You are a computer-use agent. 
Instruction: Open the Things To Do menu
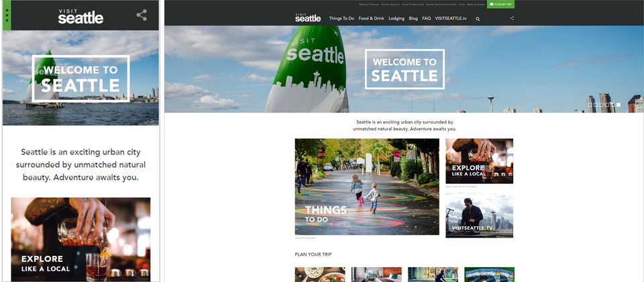[x=341, y=19]
